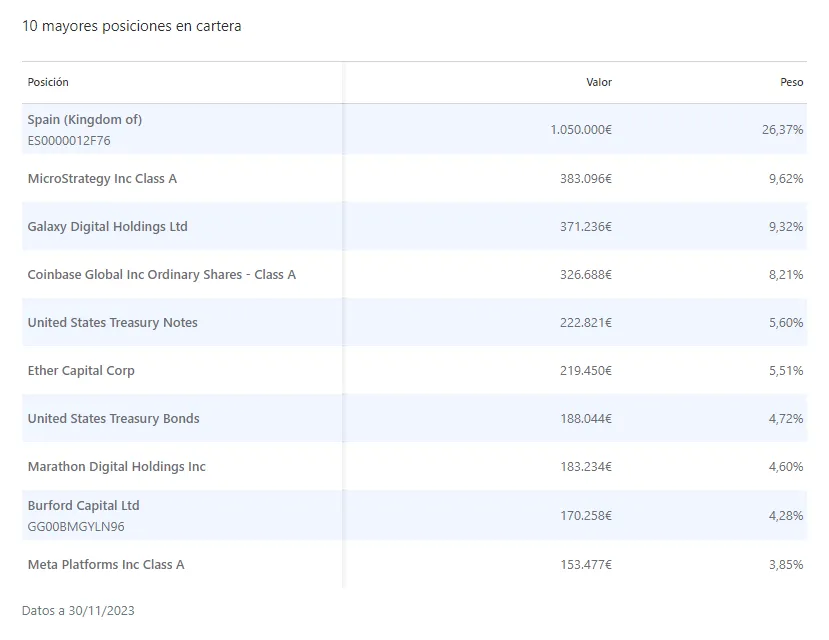
Task: Click the ISIN code GG00BMGYLN96
Action: point(76,527)
